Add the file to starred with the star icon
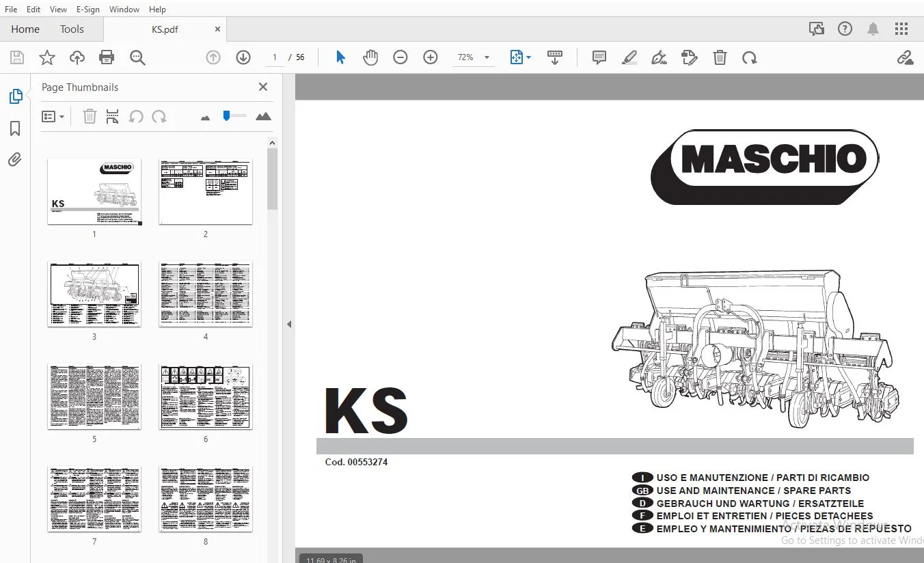The image size is (924, 563). [x=47, y=58]
